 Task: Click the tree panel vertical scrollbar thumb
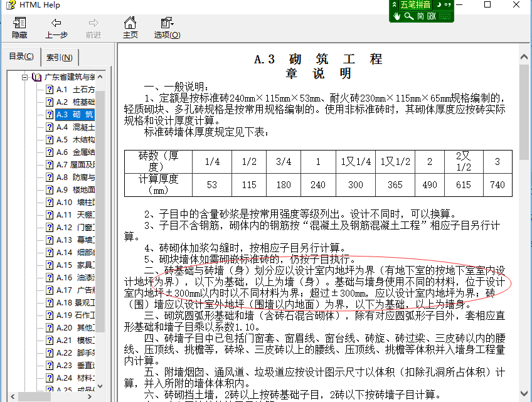pos(100,211)
